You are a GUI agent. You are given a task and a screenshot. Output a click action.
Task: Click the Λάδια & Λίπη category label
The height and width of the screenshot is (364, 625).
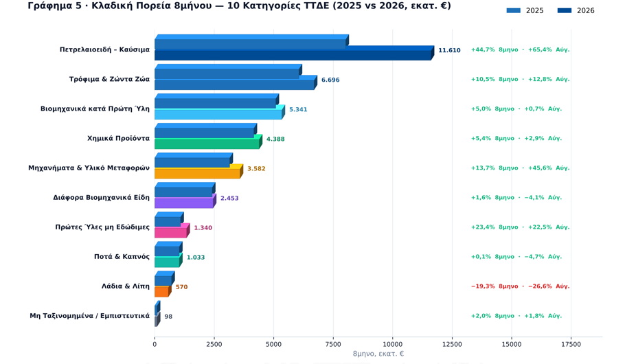point(126,286)
